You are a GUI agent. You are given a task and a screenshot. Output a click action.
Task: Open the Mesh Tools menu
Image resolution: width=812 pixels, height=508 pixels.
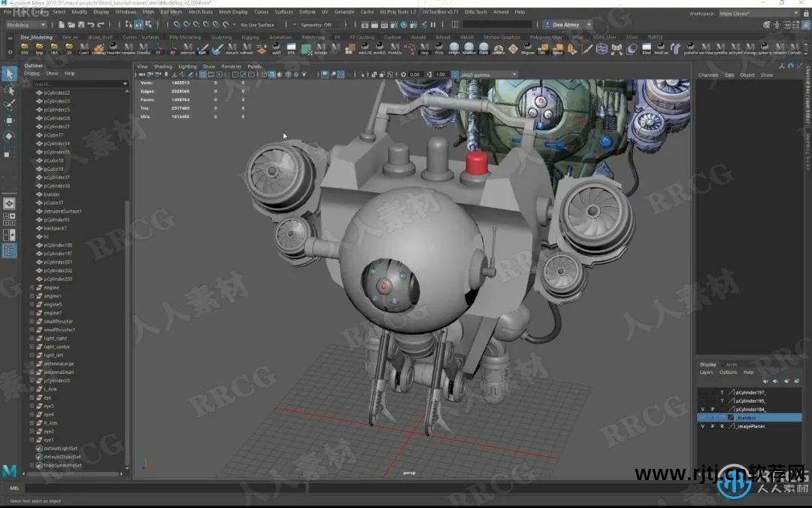coord(200,12)
